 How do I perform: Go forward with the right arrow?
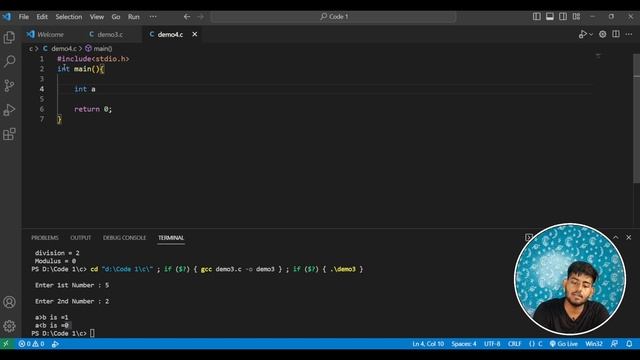click(x=200, y=17)
